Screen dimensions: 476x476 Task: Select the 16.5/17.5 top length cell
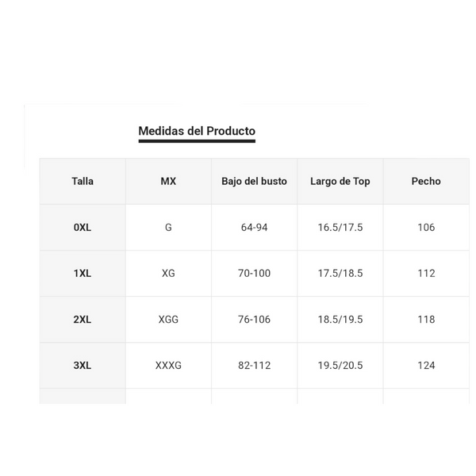[340, 227]
